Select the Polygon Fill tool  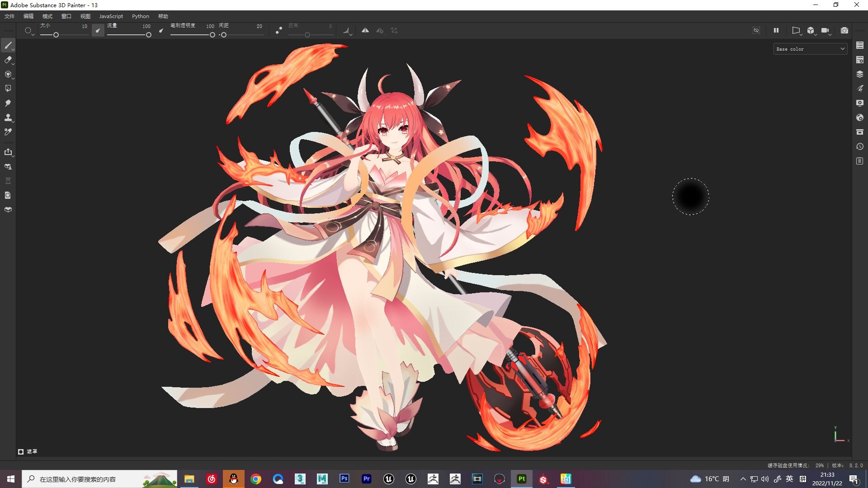[x=8, y=89]
